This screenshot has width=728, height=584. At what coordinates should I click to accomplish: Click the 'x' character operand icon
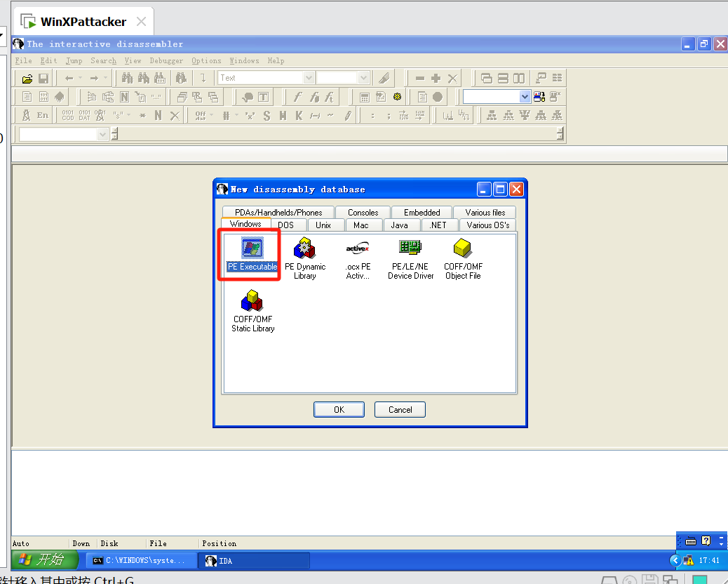point(250,116)
